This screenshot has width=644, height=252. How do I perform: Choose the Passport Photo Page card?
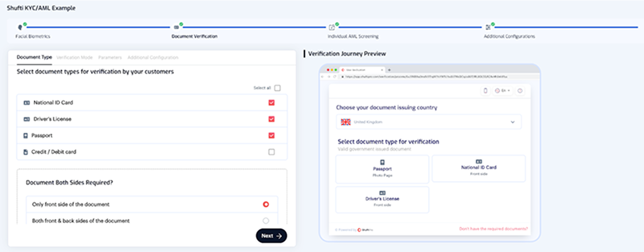pyautogui.click(x=382, y=169)
